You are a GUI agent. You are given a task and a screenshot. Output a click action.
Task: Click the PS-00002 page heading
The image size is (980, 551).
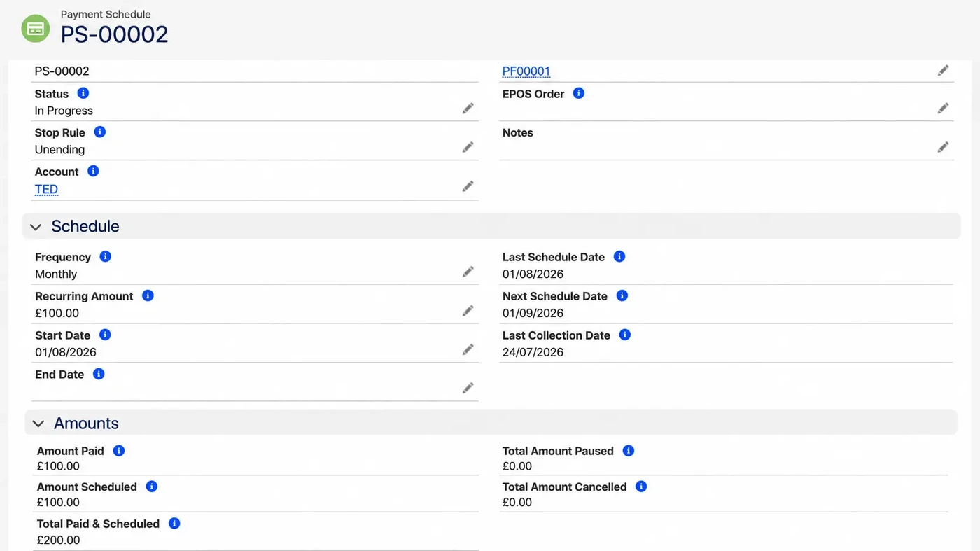[114, 34]
